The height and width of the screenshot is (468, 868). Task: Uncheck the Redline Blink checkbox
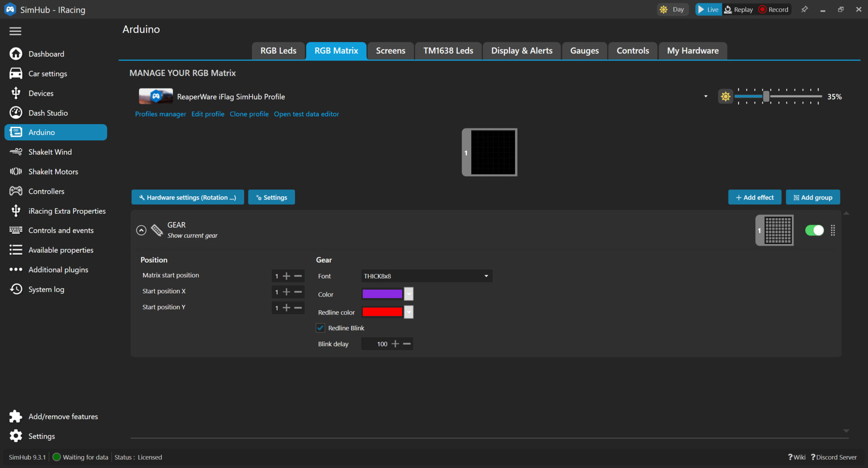321,328
